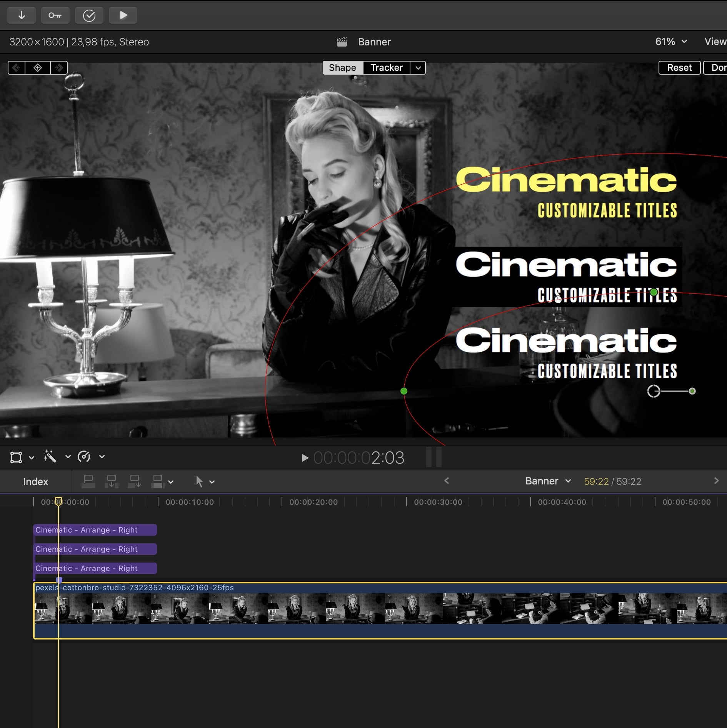Click the retime speedometer icon
This screenshot has width=727, height=728.
[x=84, y=457]
